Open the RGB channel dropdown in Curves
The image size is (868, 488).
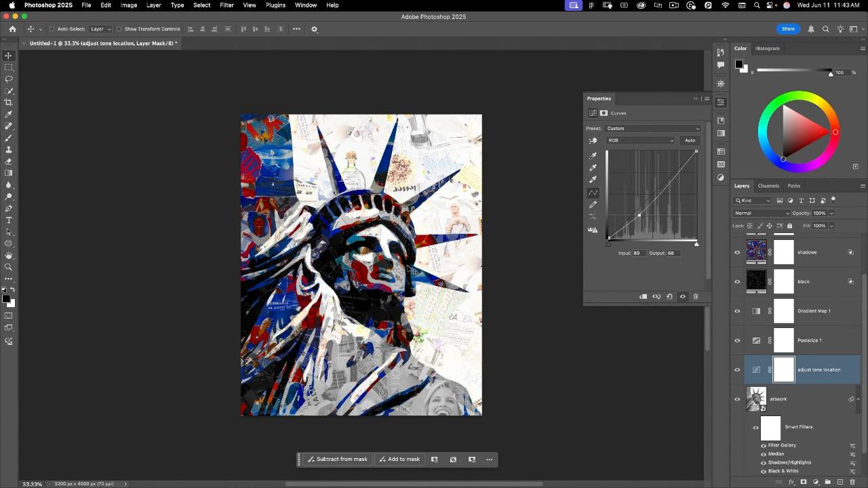coord(640,140)
